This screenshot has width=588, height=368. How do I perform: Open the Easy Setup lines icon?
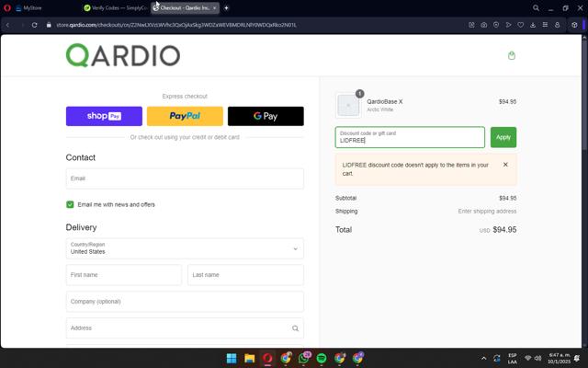pyautogui.click(x=545, y=25)
